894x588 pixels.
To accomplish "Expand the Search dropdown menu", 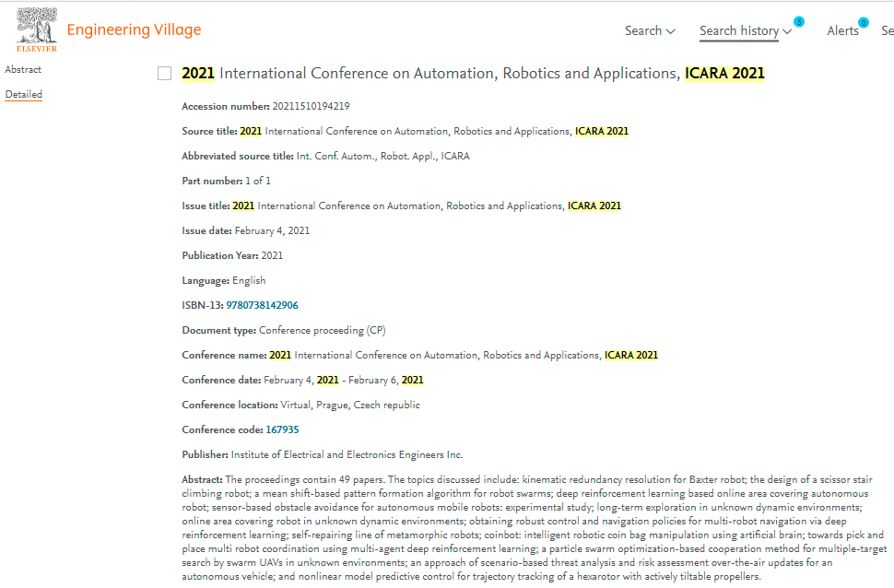I will click(650, 30).
